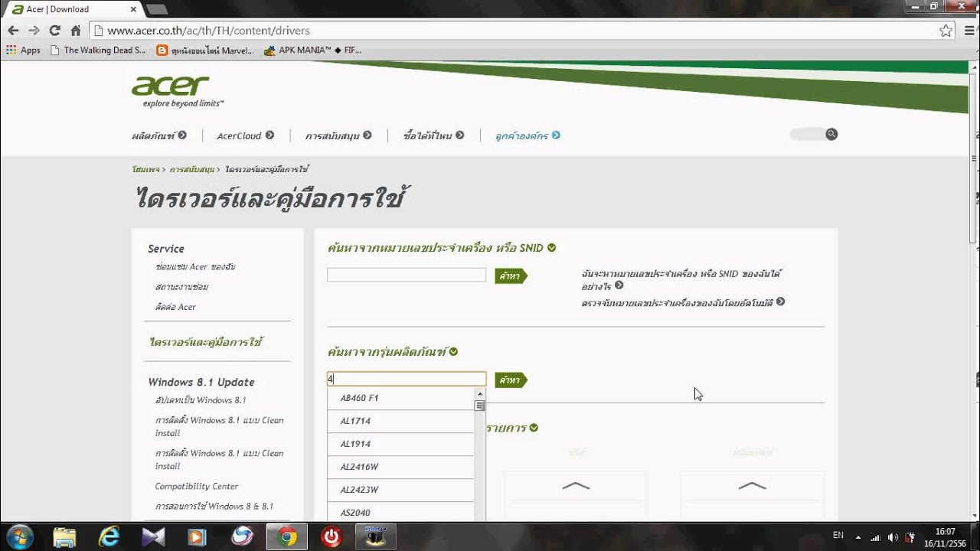Select AS2040 from the suggestion list

(400, 512)
